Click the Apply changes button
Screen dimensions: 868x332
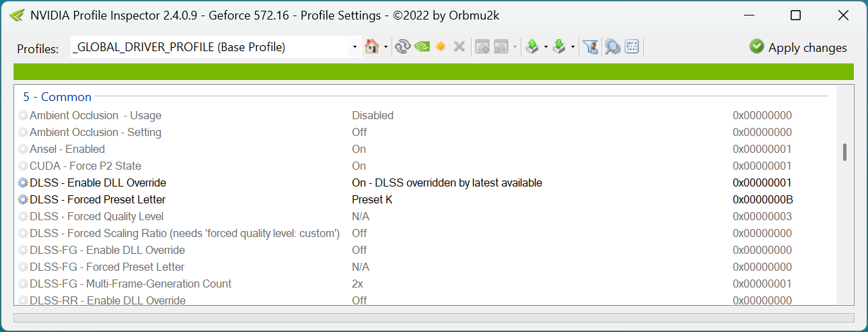[798, 47]
